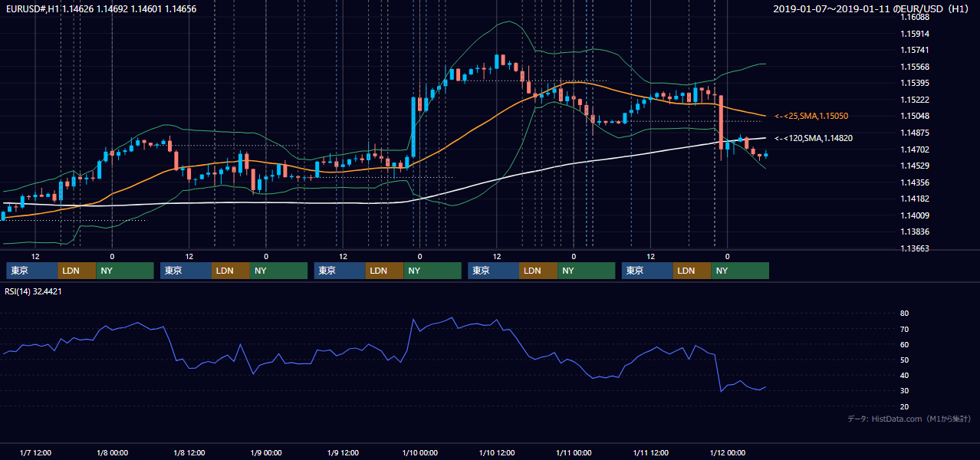Screen dimensions: 980x460
Task: Click the 1.15568 price level label
Action: click(915, 67)
